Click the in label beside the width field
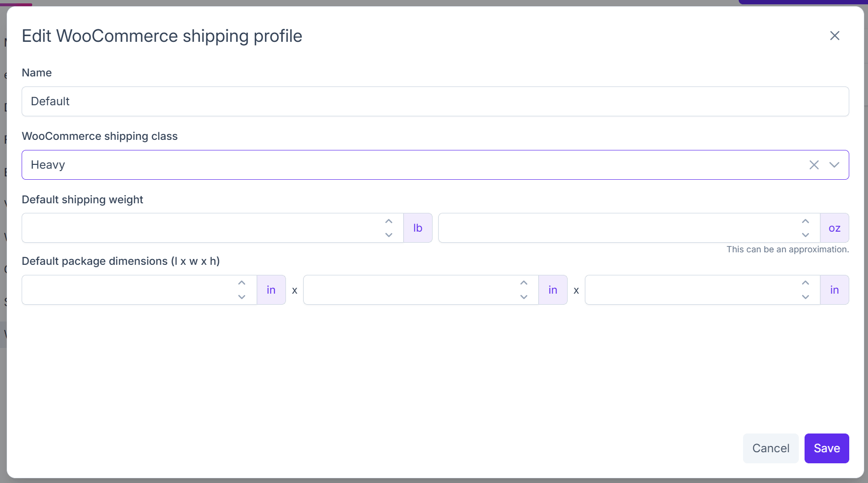Viewport: 868px width, 483px height. click(552, 289)
